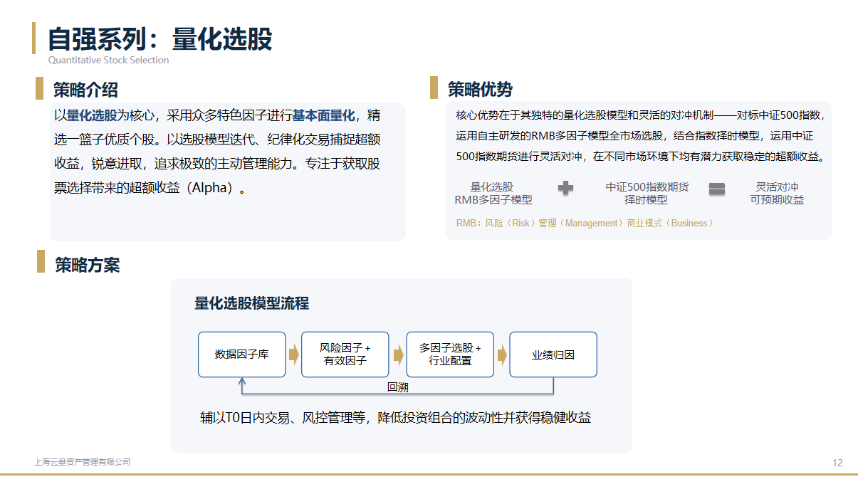Click the gray plus sign icon
This screenshot has width=858, height=504.
pos(565,189)
